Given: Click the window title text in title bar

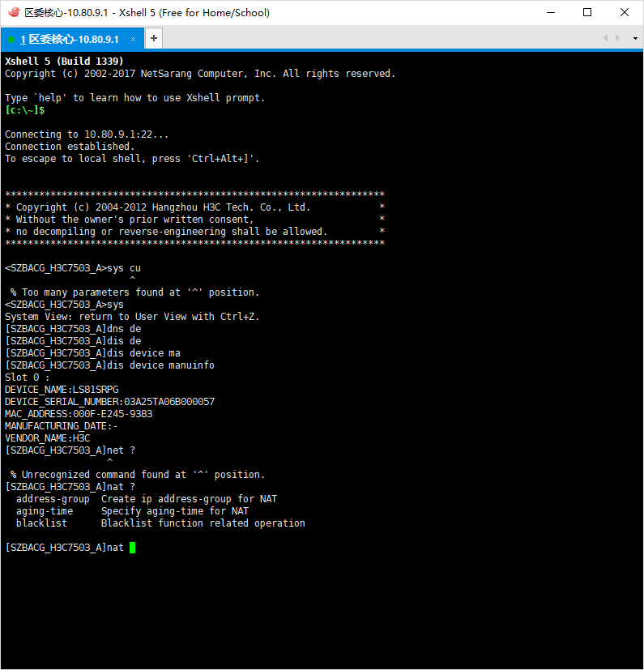Looking at the screenshot, I should (x=147, y=12).
